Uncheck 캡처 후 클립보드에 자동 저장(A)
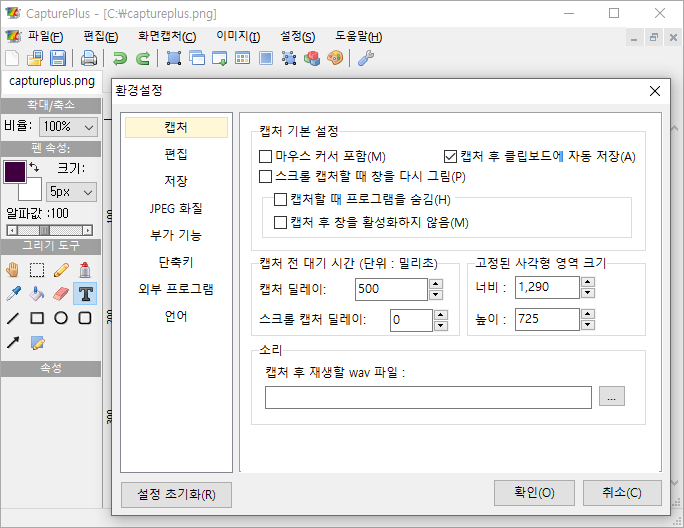 point(450,157)
